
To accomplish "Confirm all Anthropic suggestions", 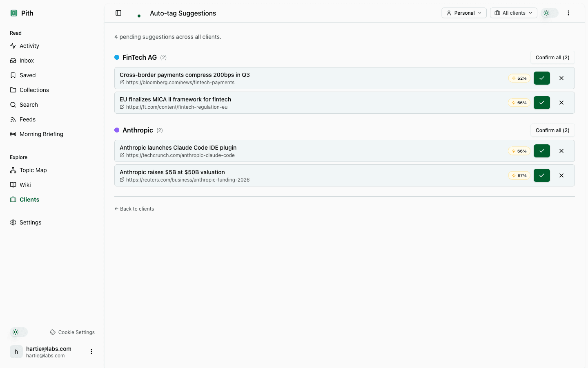I will [x=552, y=130].
